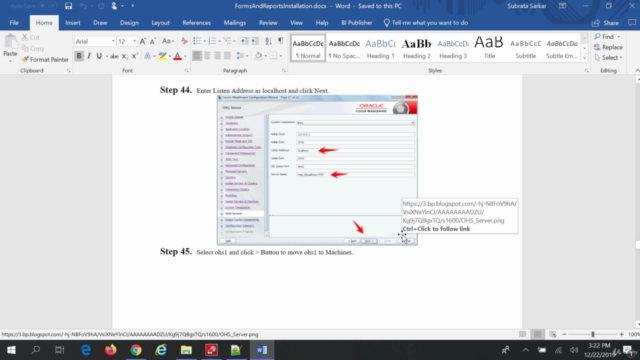The image size is (640, 360).
Task: Toggle Italic formatting
Action: (89, 56)
